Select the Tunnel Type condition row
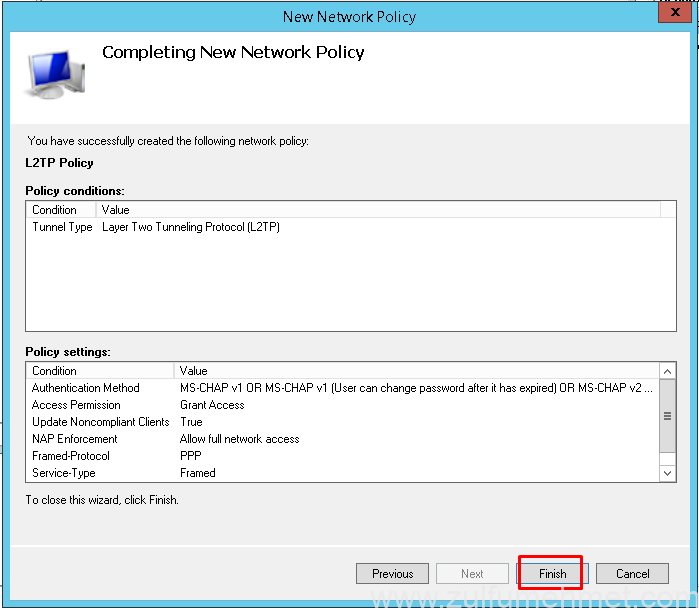Screen dimensions: 699x608 tap(342, 227)
